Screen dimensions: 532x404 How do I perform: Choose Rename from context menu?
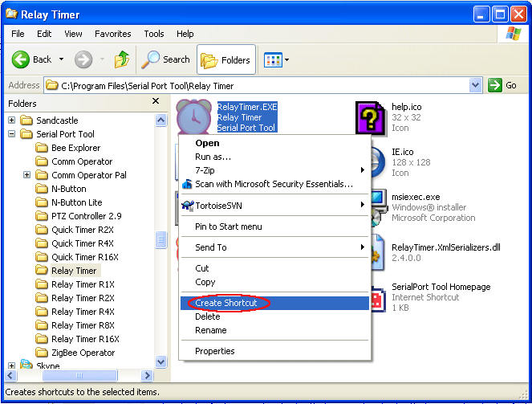pyautogui.click(x=274, y=330)
